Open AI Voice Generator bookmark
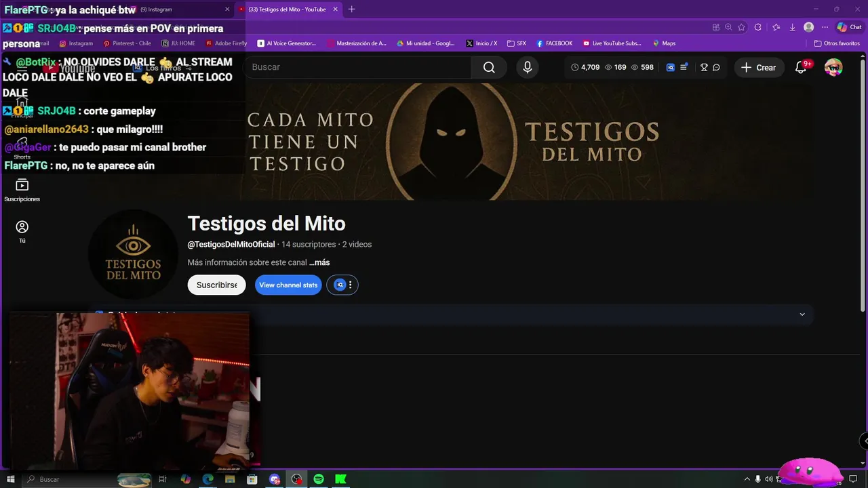This screenshot has height=488, width=868. click(x=287, y=43)
